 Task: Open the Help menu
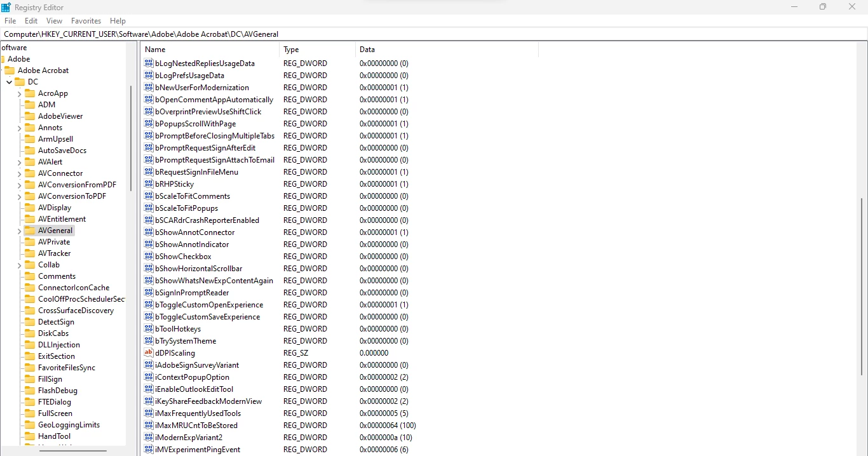118,21
